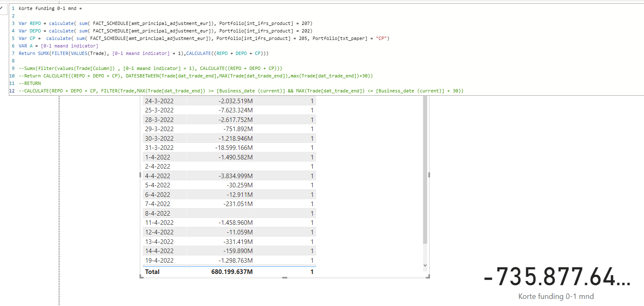Select date cell 2-4-2022
644x306 pixels.
tap(158, 167)
